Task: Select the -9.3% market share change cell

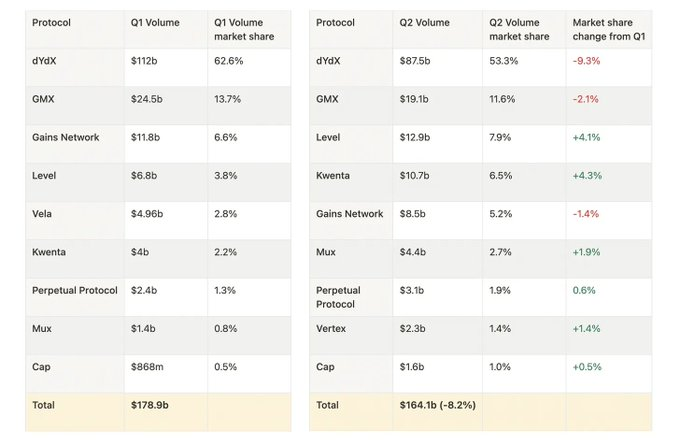Action: [x=609, y=67]
